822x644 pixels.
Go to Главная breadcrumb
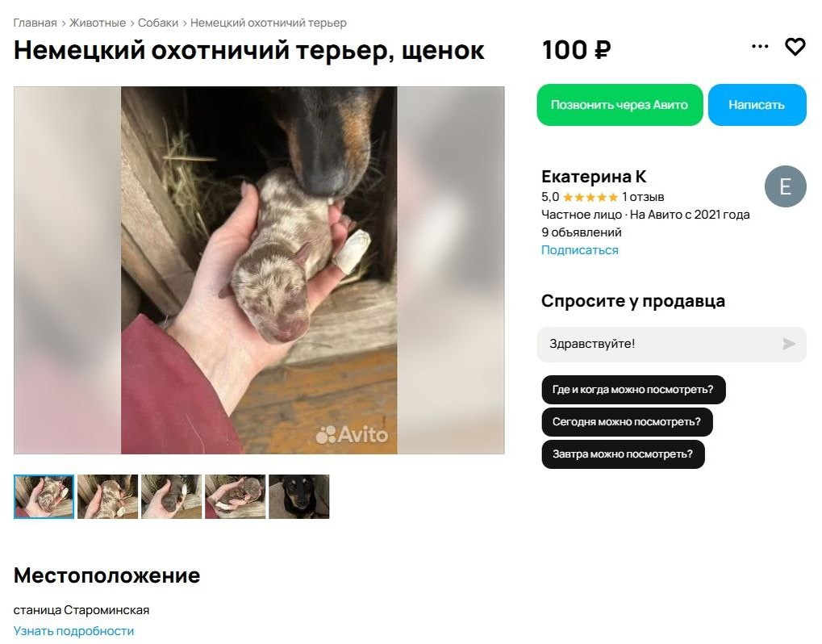[x=35, y=23]
